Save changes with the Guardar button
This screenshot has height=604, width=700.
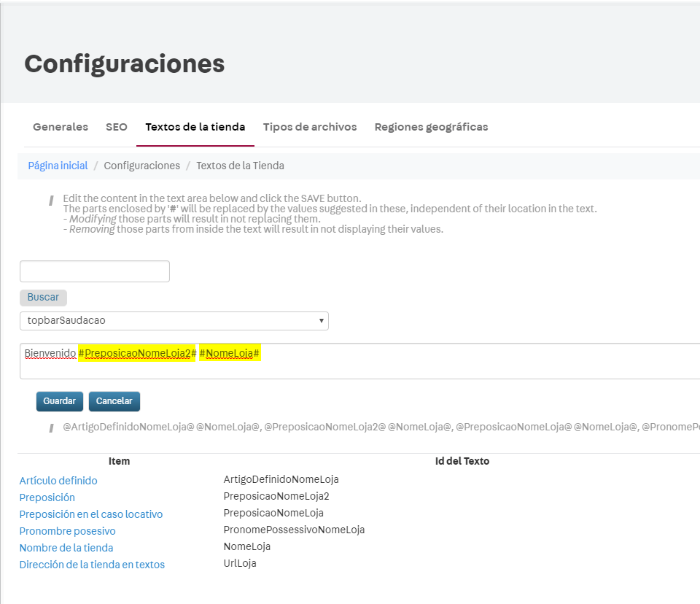(x=59, y=400)
